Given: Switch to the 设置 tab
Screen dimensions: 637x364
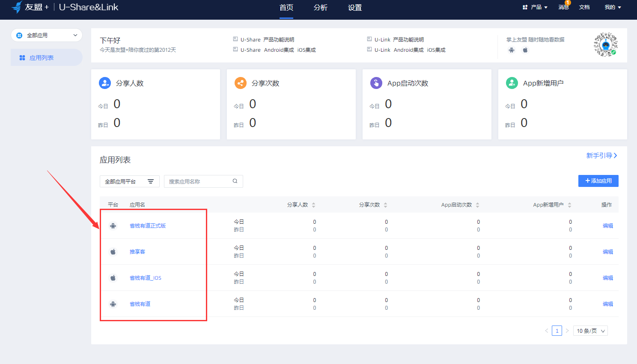Looking at the screenshot, I should point(355,7).
